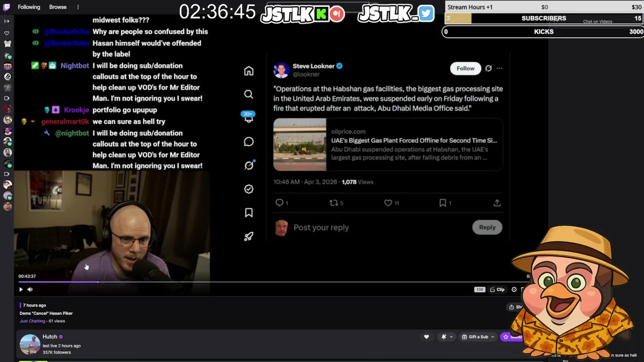Like the tweet with the heart icon

pyautogui.click(x=388, y=203)
